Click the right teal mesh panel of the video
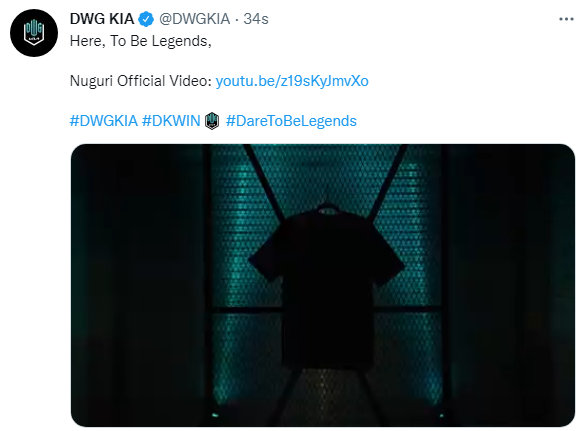 (x=410, y=270)
